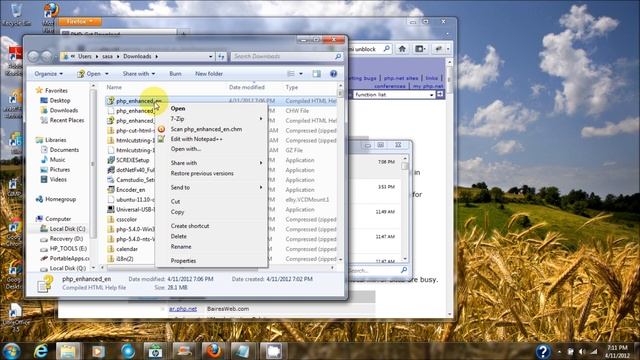This screenshot has width=640, height=360.
Task: Select the csscolor file row
Action: click(x=126, y=219)
